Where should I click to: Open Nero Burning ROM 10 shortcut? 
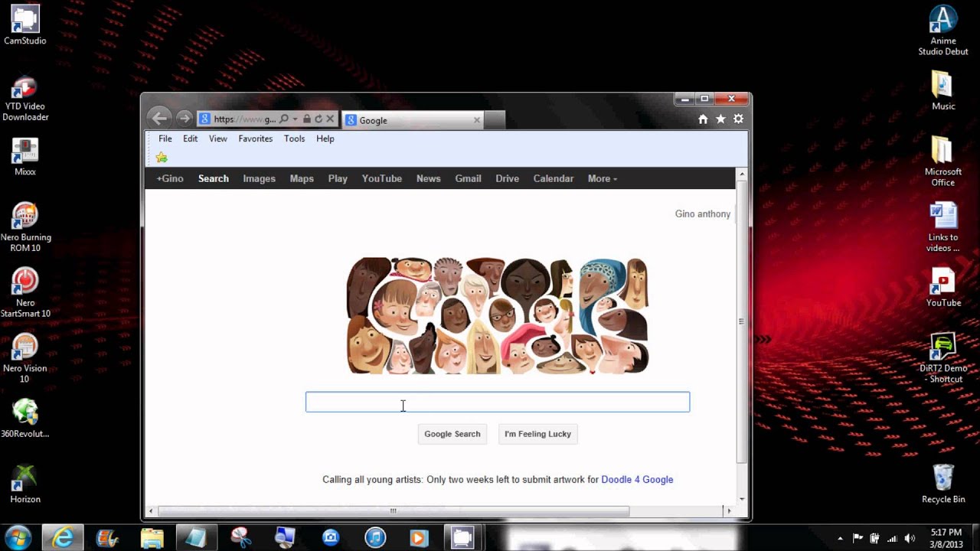(25, 227)
